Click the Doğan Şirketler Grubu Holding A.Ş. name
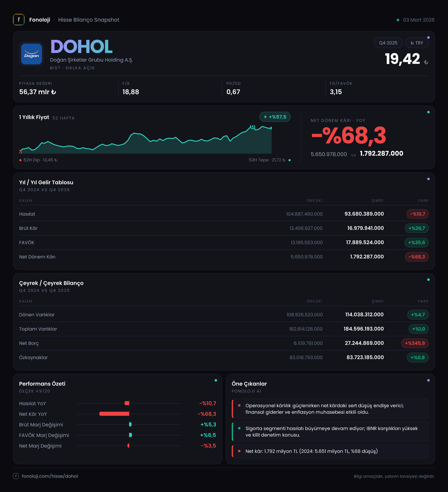The width and height of the screenshot is (448, 492). point(91,60)
